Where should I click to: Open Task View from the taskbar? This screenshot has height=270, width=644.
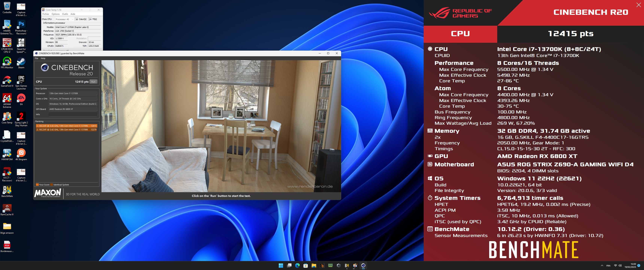289,265
